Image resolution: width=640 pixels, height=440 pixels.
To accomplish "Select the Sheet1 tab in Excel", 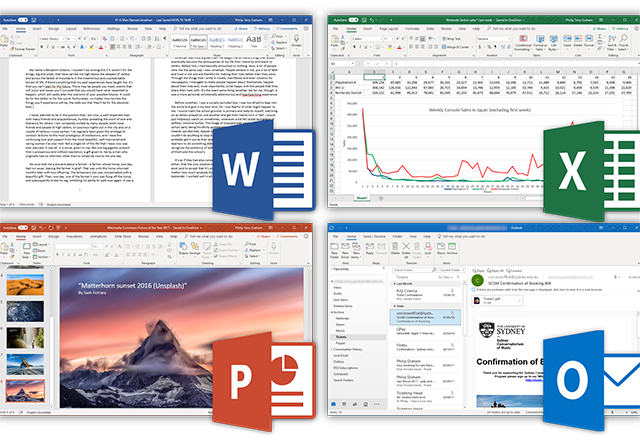I will (x=362, y=198).
